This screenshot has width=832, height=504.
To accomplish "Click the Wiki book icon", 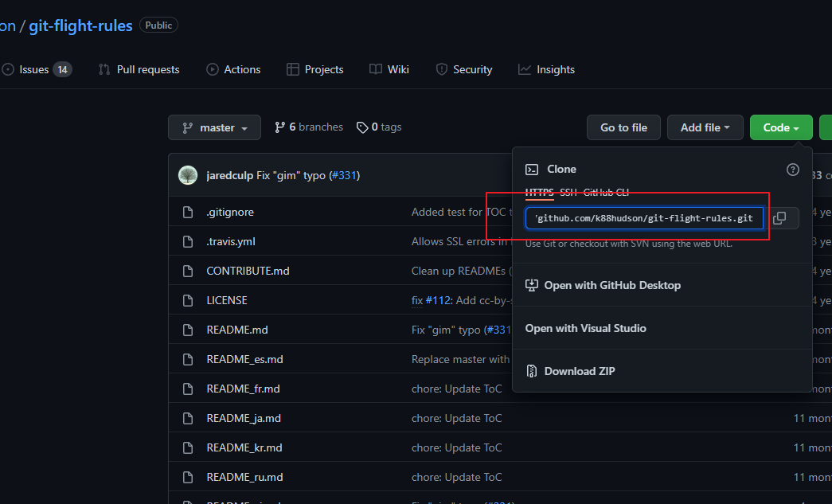I will coord(376,69).
